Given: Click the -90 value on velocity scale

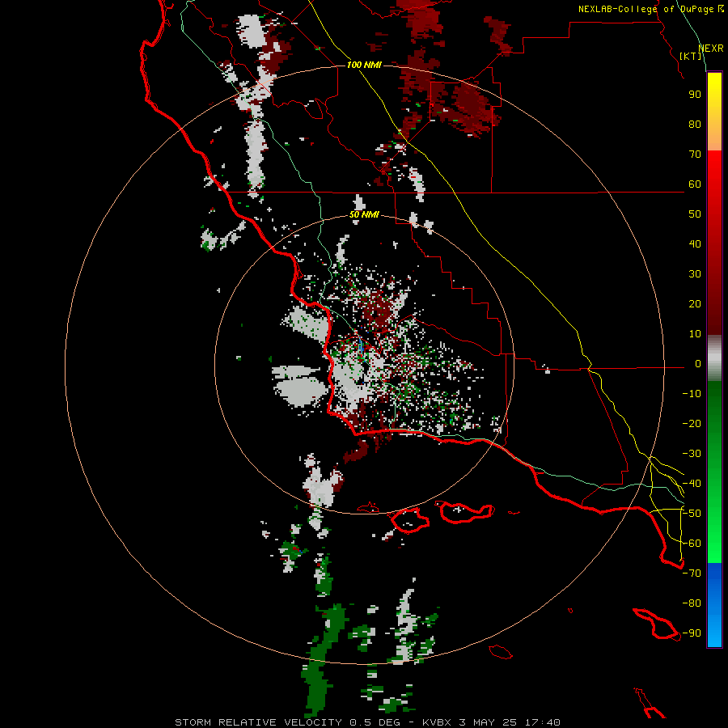Looking at the screenshot, I should 692,633.
